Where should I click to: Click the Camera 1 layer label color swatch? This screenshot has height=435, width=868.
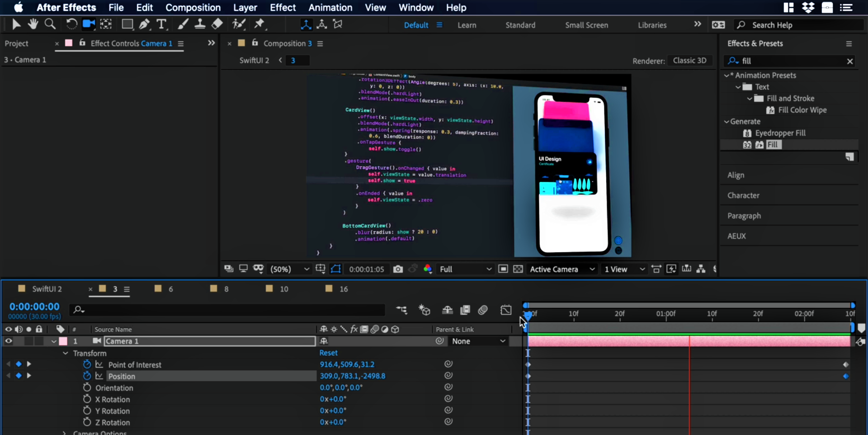(63, 341)
